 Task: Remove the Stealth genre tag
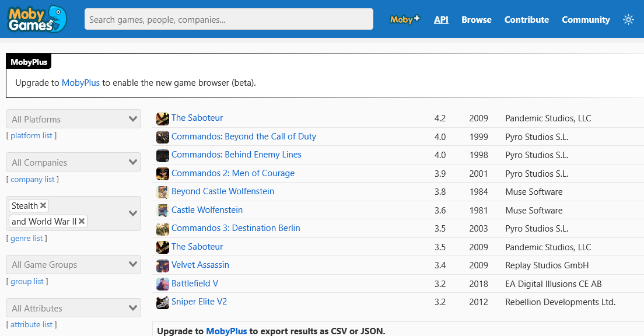pos(43,205)
